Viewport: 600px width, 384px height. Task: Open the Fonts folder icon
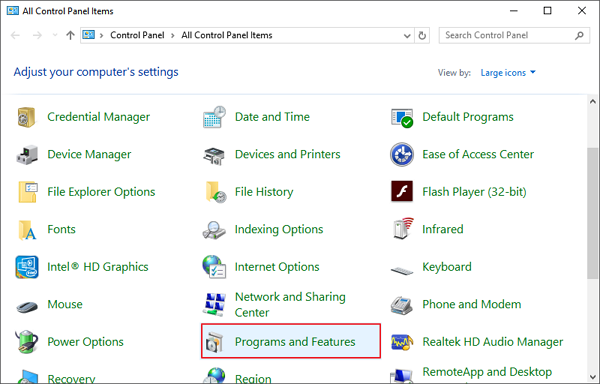27,230
